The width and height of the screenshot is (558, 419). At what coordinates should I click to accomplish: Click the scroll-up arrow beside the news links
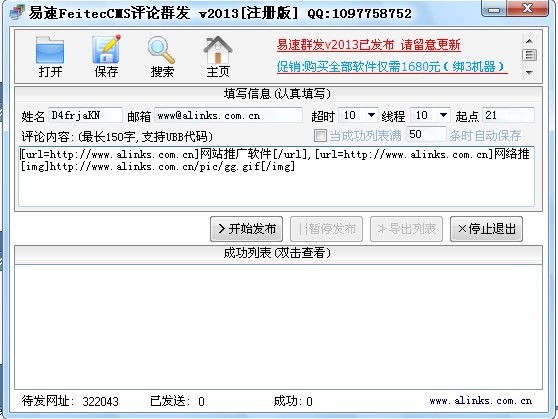point(529,41)
